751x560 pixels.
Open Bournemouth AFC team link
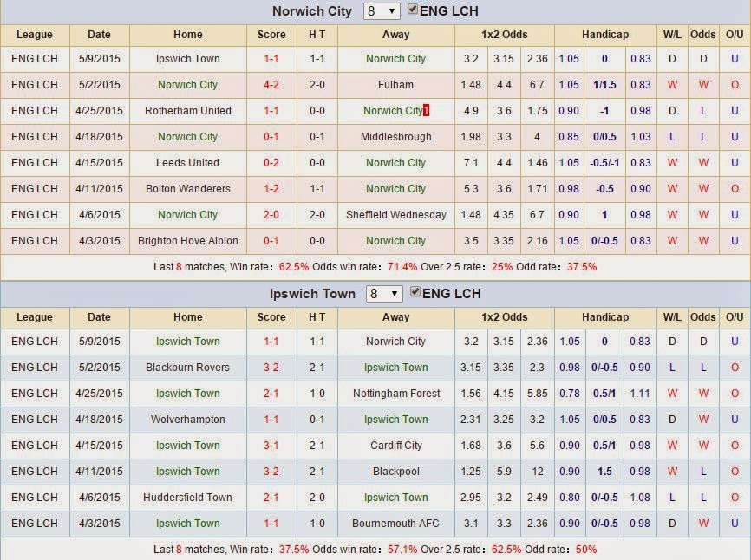coord(395,523)
